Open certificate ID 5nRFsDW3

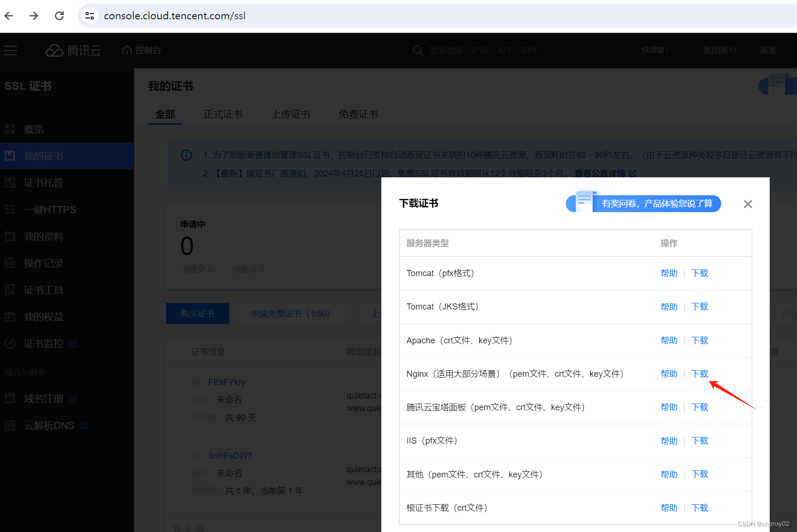(230, 456)
